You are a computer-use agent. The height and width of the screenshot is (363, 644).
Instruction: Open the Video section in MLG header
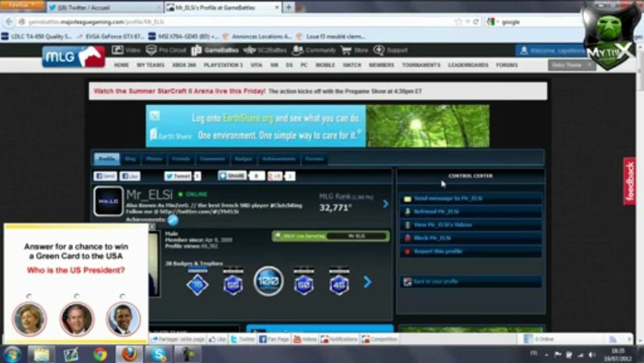(126, 50)
